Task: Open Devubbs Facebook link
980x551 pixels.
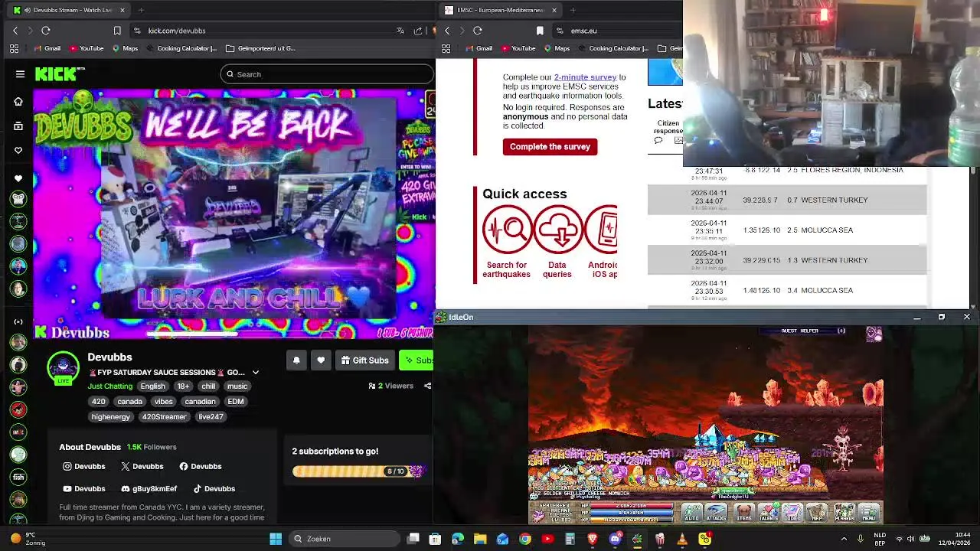Action: pos(201,466)
